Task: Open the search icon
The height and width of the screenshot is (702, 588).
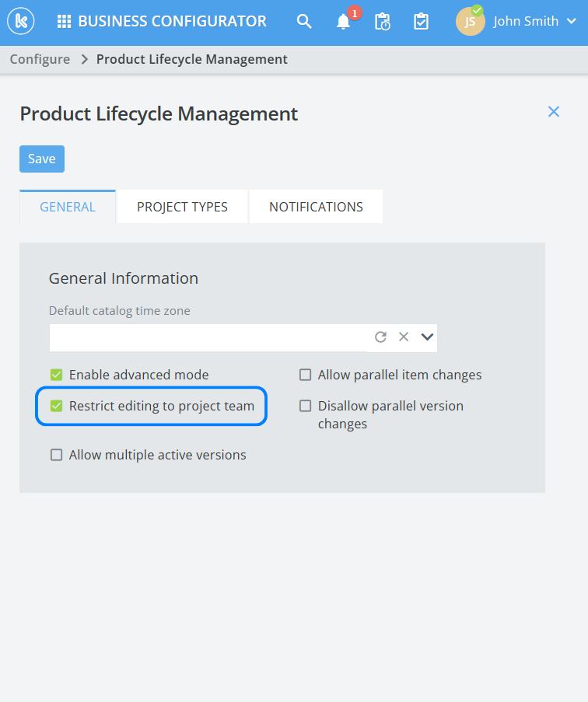Action: click(305, 22)
